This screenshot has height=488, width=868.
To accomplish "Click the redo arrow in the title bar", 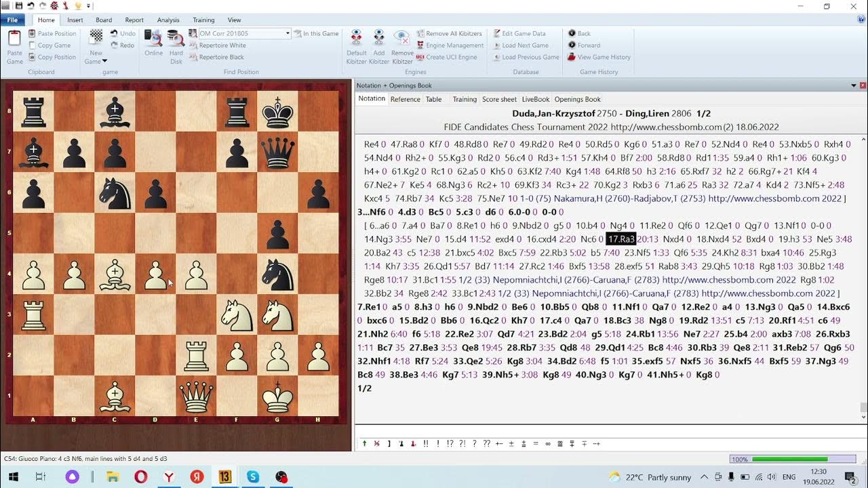I will click(x=42, y=5).
